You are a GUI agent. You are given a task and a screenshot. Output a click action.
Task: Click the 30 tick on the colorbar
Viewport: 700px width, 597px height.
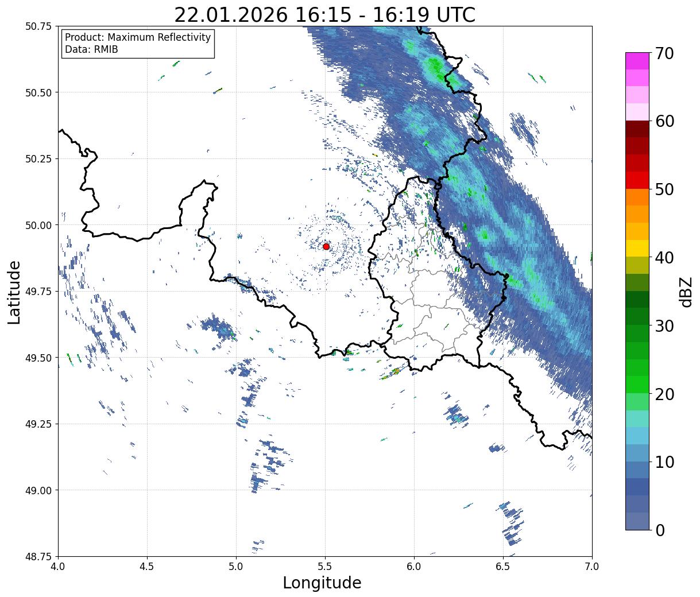tap(664, 325)
